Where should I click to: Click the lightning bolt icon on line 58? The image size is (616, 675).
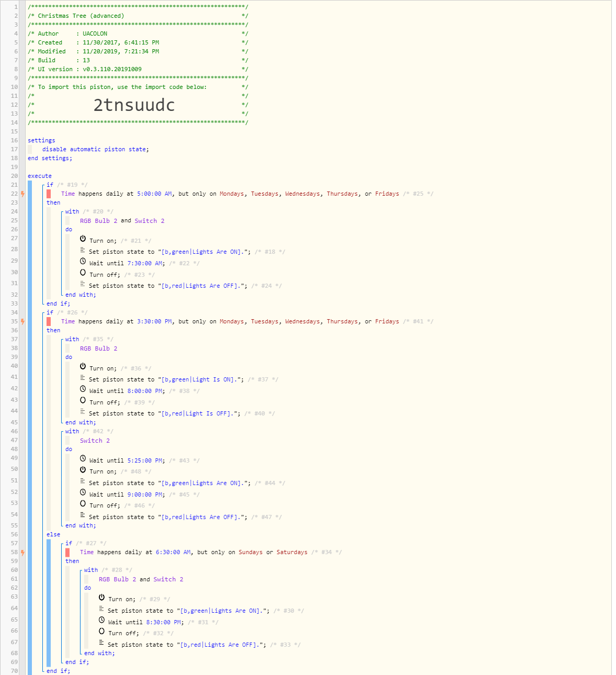(22, 552)
